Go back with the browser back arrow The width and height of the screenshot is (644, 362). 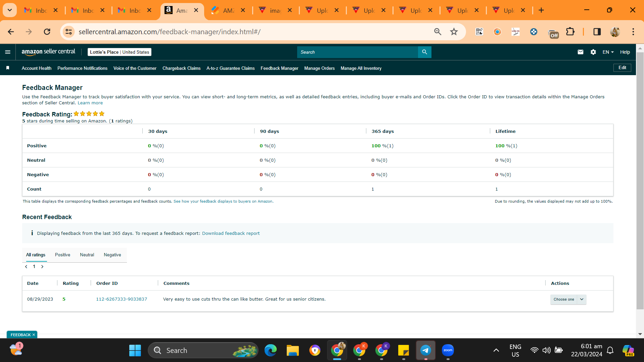tap(11, 32)
